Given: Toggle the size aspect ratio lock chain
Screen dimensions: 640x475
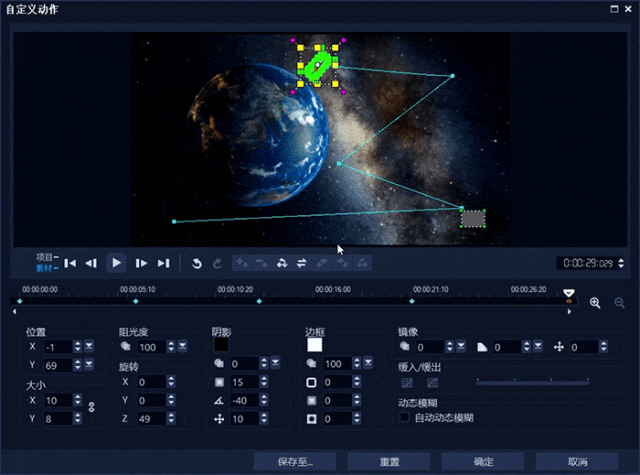Looking at the screenshot, I should pyautogui.click(x=92, y=407).
